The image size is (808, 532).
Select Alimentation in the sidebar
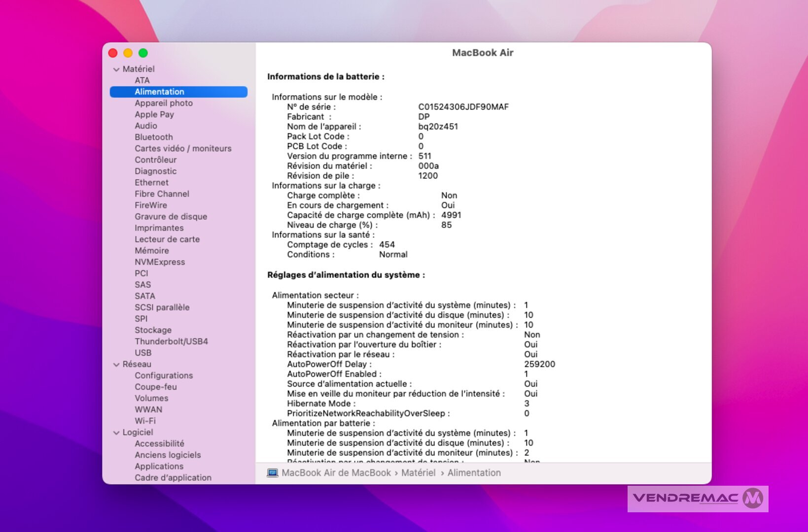(x=159, y=92)
